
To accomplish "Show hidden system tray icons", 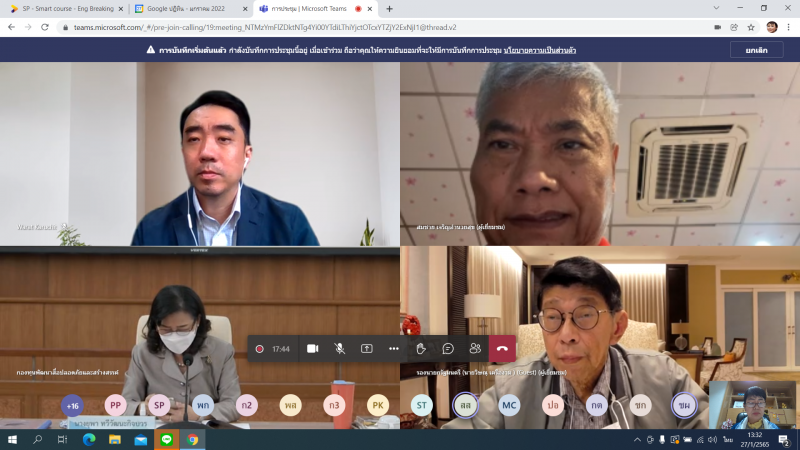I will (637, 440).
